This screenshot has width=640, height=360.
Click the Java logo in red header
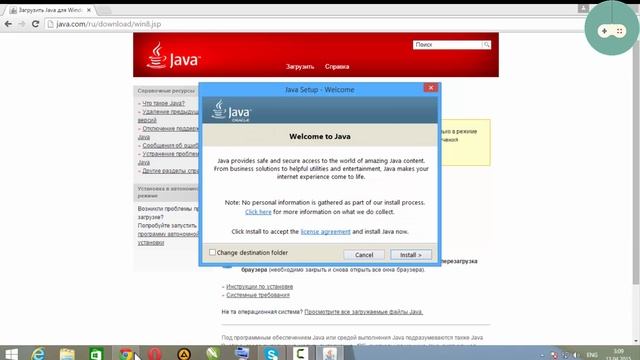point(173,56)
